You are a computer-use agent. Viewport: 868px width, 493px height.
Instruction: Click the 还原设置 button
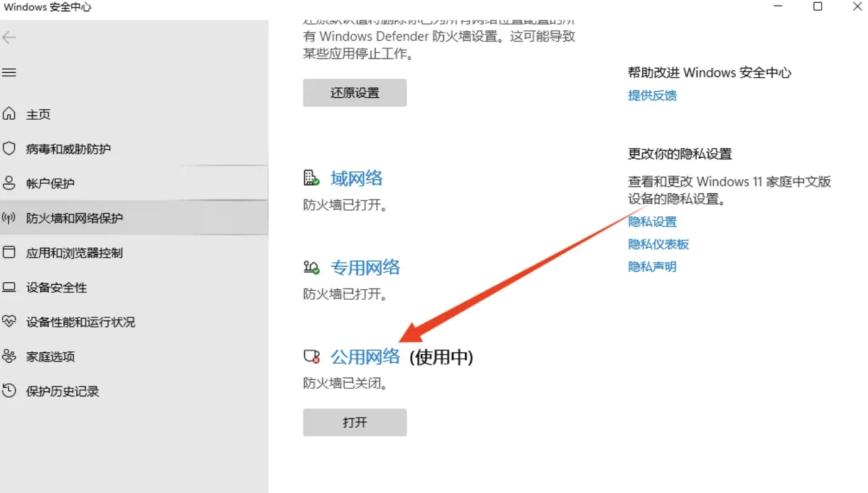(355, 93)
